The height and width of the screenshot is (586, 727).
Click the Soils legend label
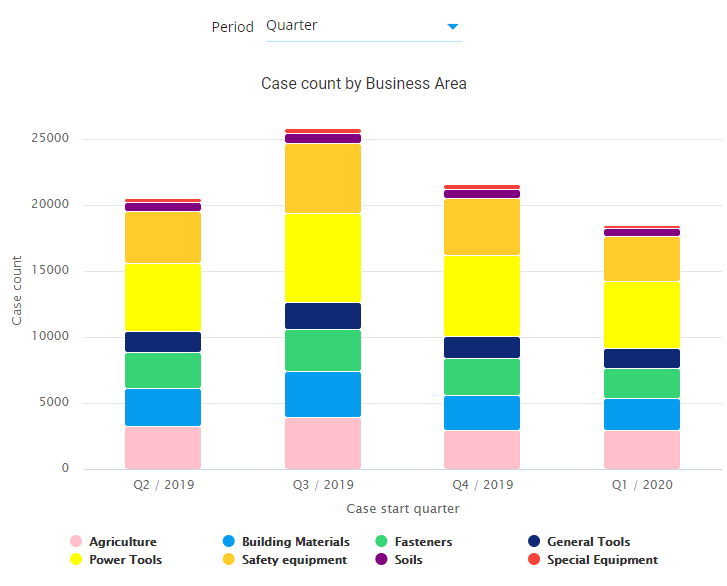pos(408,560)
